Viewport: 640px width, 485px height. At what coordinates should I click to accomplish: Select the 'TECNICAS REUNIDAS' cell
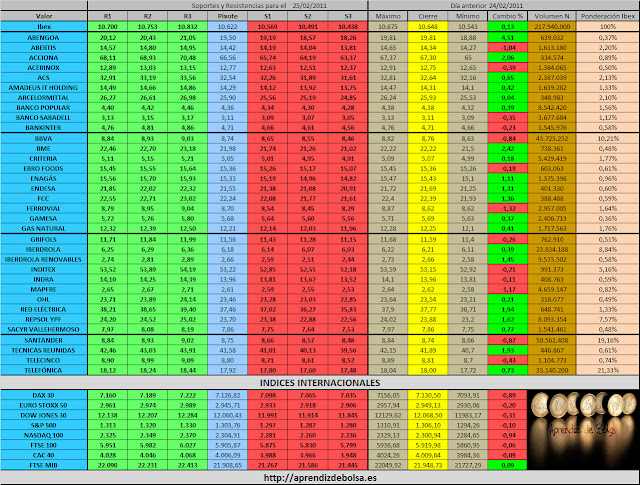tap(44, 350)
